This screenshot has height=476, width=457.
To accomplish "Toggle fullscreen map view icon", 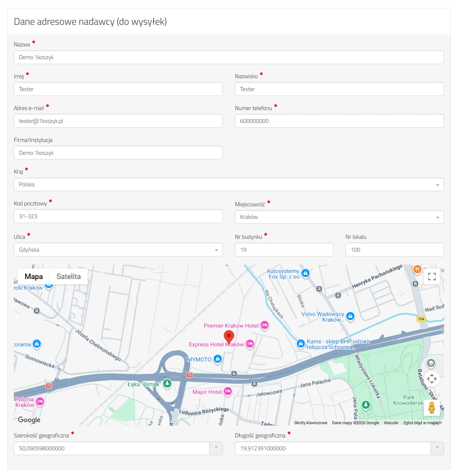I will coord(432,276).
